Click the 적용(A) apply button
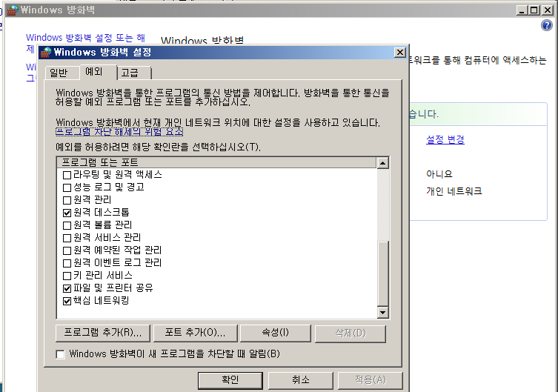Image resolution: width=558 pixels, height=392 pixels. coord(370,380)
